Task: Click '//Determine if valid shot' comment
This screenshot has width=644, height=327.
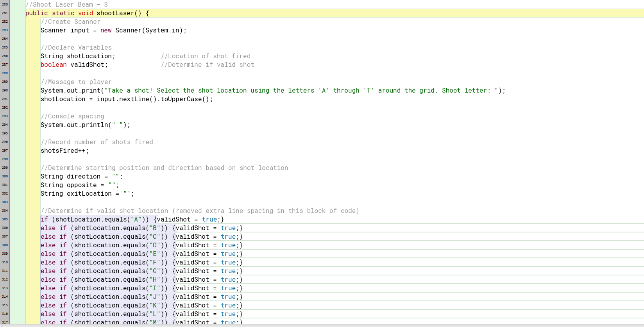Action: point(208,65)
